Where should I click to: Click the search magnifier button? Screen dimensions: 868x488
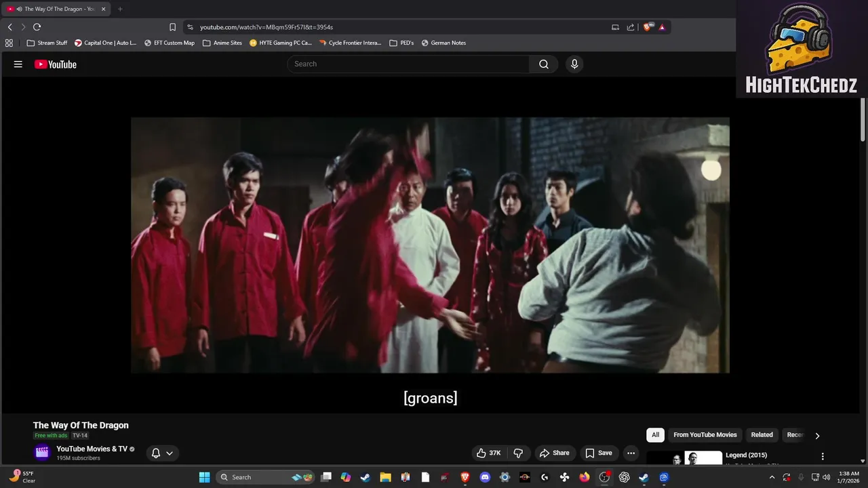tap(544, 64)
